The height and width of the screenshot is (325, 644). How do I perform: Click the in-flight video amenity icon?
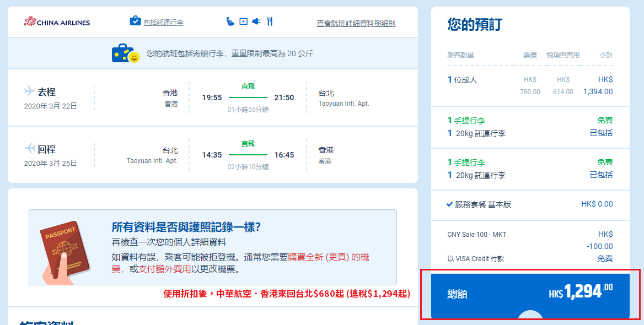(244, 21)
